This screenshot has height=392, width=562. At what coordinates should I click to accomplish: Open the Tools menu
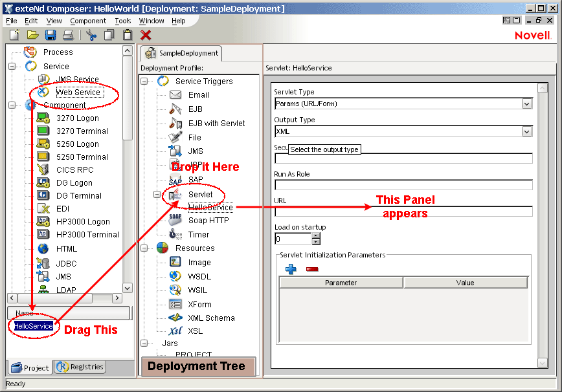click(x=123, y=21)
